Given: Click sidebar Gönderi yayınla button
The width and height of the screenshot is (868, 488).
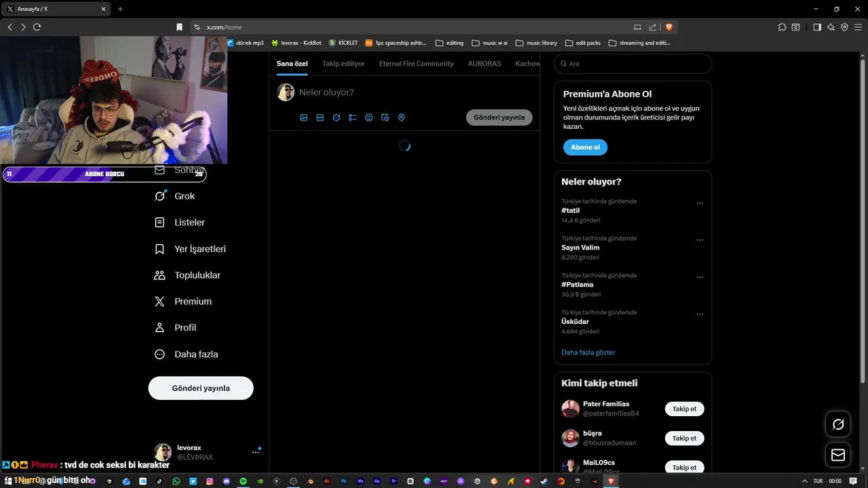Looking at the screenshot, I should tap(201, 388).
